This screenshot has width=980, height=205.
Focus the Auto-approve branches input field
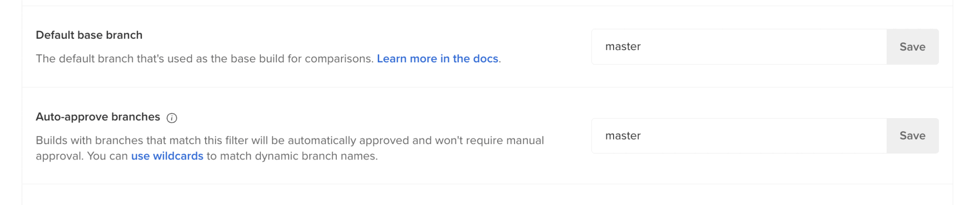click(x=739, y=136)
